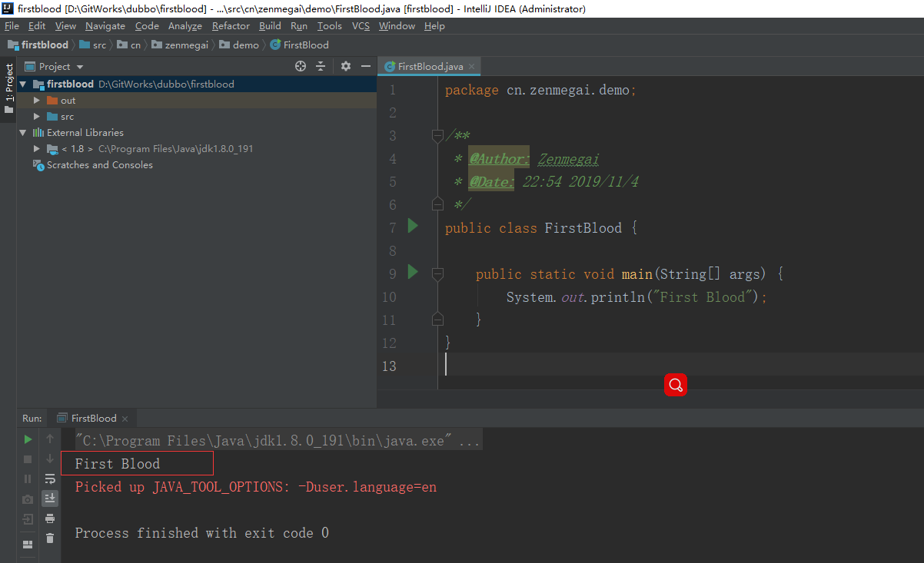Screen dimensions: 924x563
Task: Click the Collapse All icon in Project panel
Action: pos(321,66)
